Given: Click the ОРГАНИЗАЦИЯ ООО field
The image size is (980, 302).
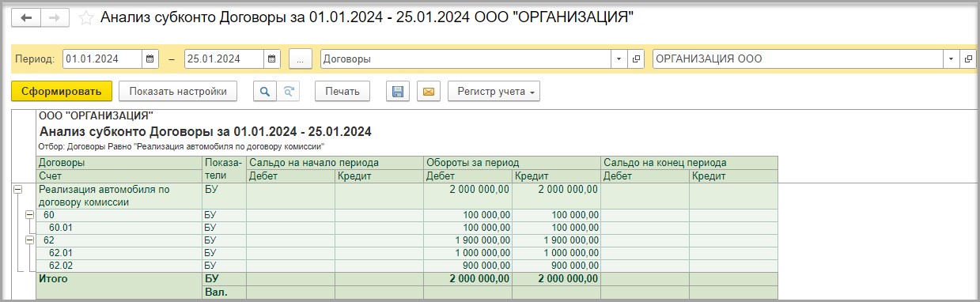Looking at the screenshot, I should [x=797, y=59].
